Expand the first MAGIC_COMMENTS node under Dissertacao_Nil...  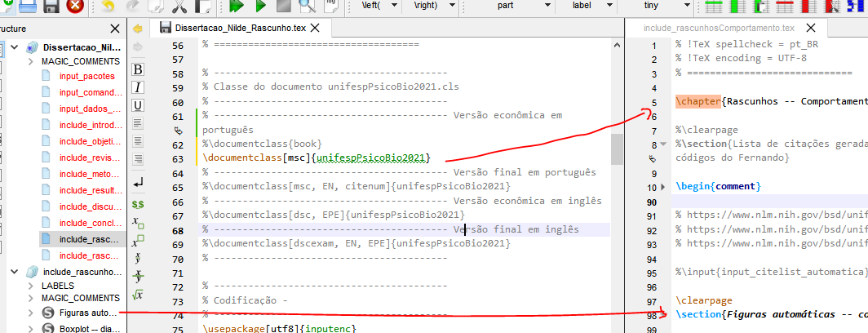coord(31,61)
